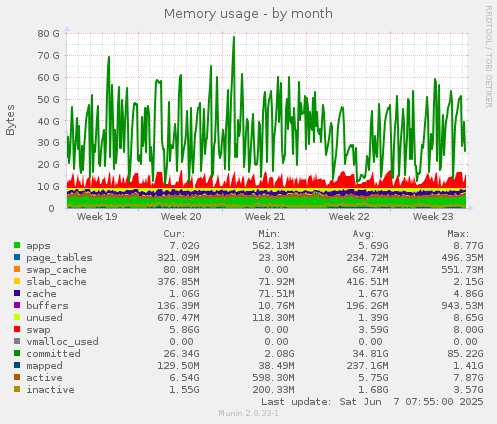Screen dimensions: 497x424
Task: Click swap max value '8.00G'
Action: 468,330
